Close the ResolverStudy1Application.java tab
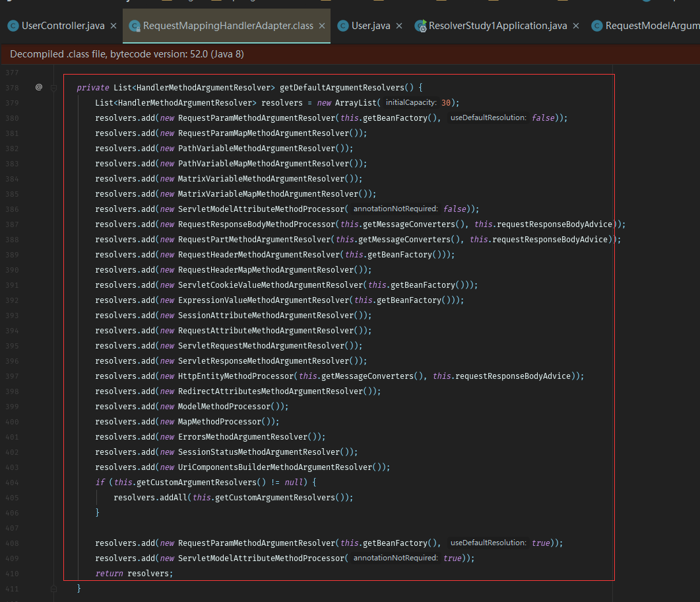Viewport: 700px width, 602px height. coord(576,26)
